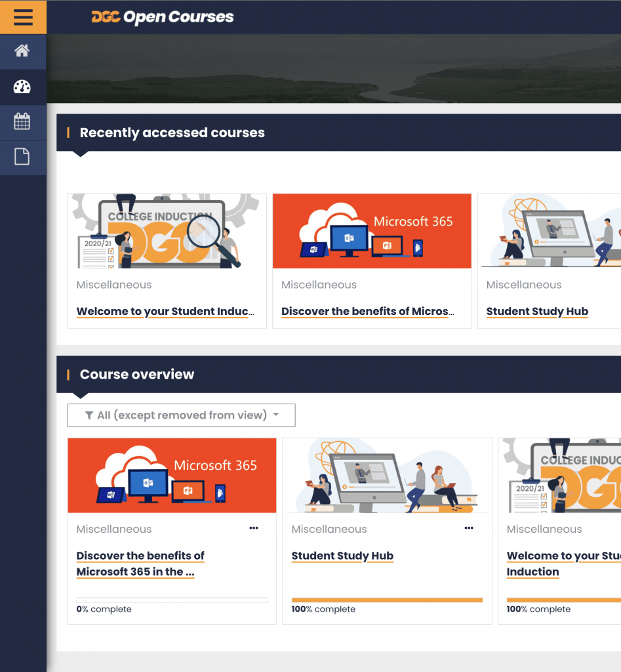Toggle the hamburger navigation menu
The image size is (621, 672).
23,17
